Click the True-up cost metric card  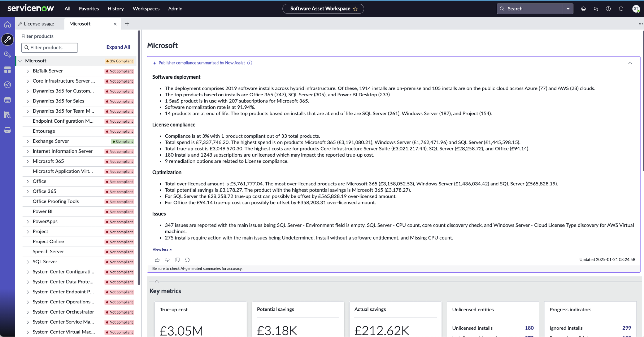coord(201,319)
